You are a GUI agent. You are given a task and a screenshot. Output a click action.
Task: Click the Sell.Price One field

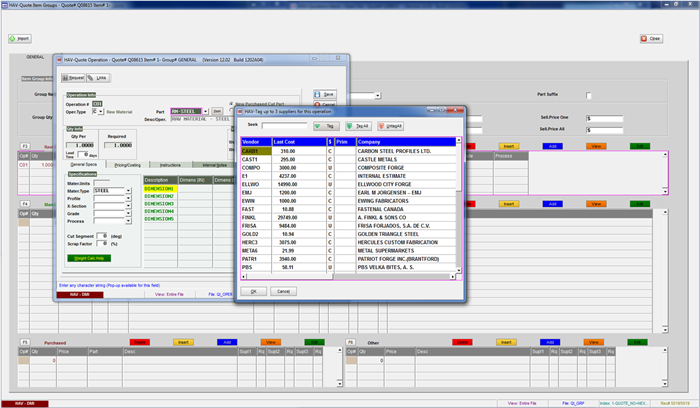click(x=604, y=118)
